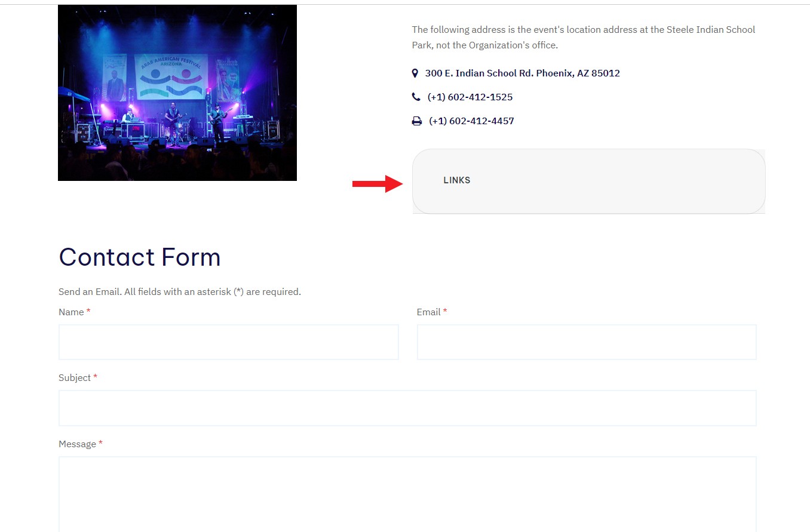Image resolution: width=810 pixels, height=532 pixels.
Task: Open the 300 E. Indian School Rd. address
Action: 522,73
